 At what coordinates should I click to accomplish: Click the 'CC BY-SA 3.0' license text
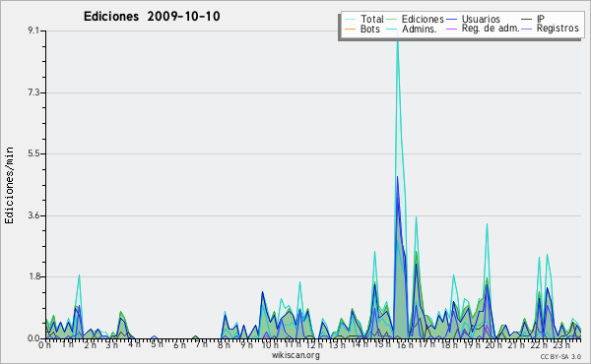(560, 356)
